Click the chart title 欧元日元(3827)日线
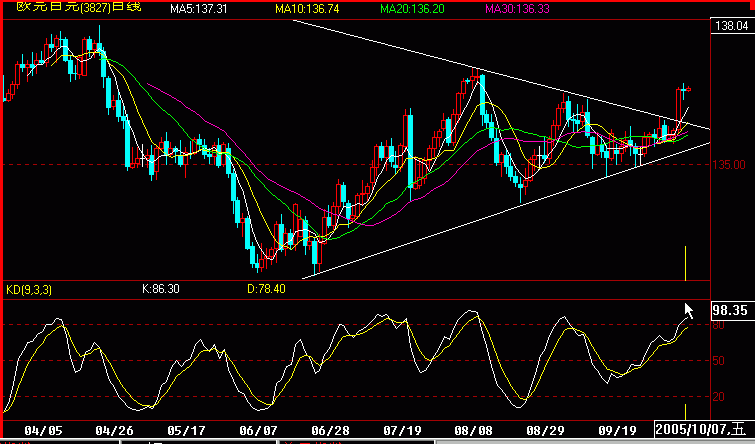 click(79, 7)
